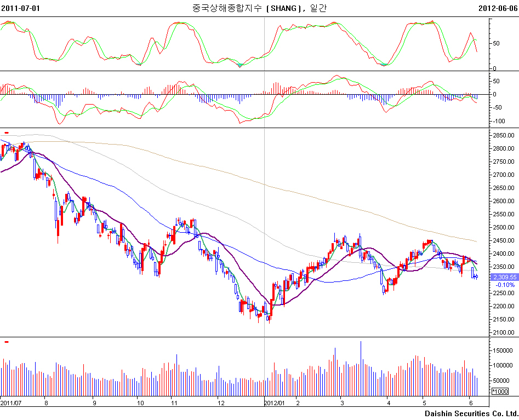Click the 50 level on the stochastic axis

497,43
